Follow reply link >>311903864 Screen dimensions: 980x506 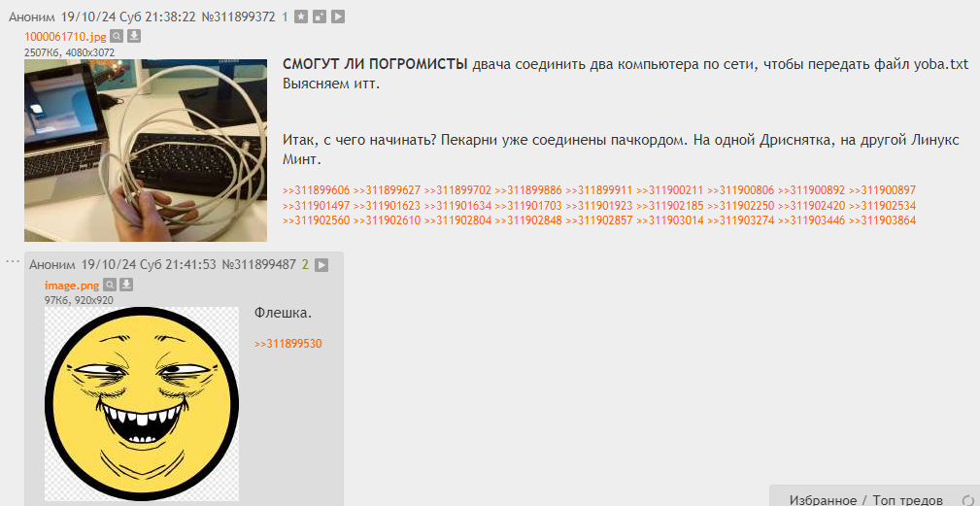[x=883, y=220]
